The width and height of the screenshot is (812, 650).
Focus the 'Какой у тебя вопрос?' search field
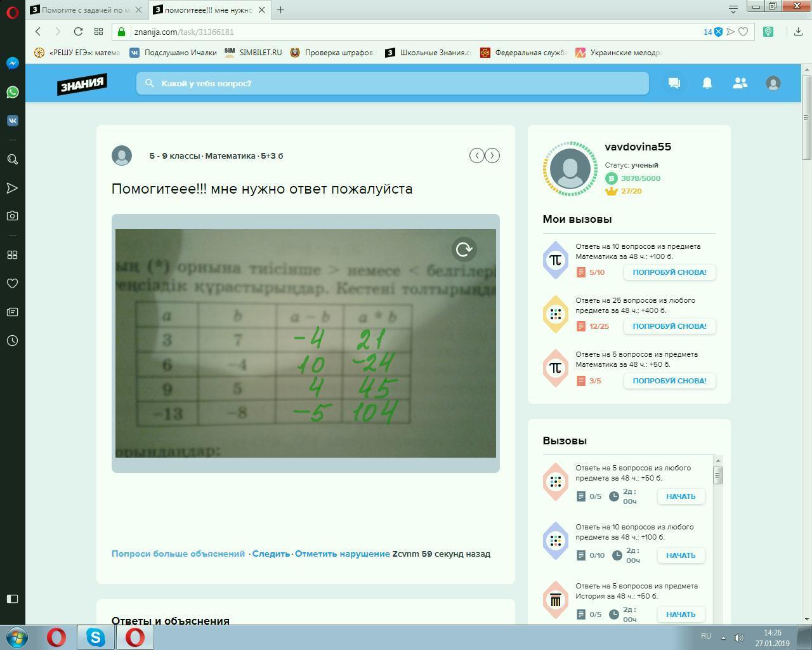(x=392, y=83)
